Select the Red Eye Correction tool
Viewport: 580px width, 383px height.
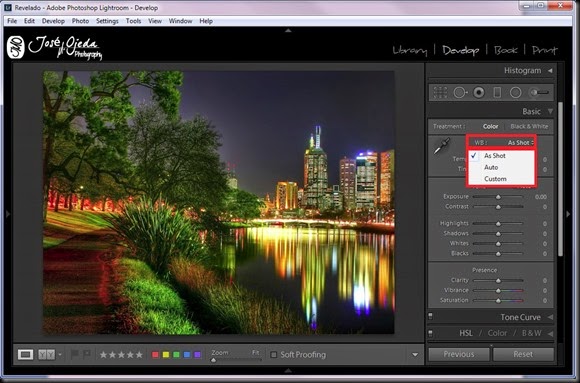point(479,93)
